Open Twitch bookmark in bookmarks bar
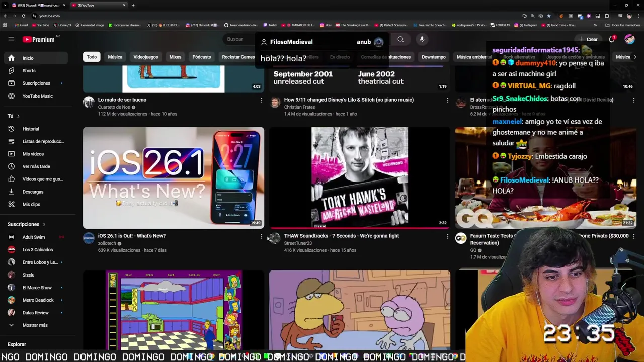The image size is (644, 362). click(x=270, y=25)
